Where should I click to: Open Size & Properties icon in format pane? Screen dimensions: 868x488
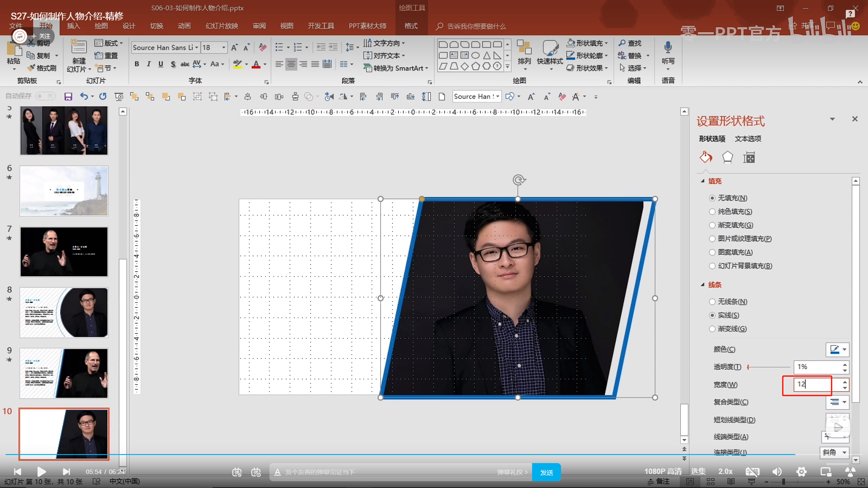[x=749, y=157]
